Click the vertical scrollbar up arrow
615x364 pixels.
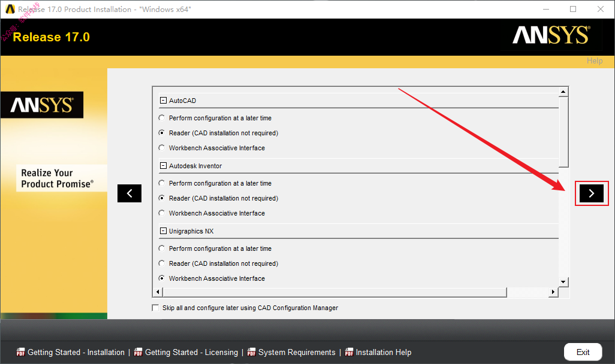pyautogui.click(x=563, y=92)
